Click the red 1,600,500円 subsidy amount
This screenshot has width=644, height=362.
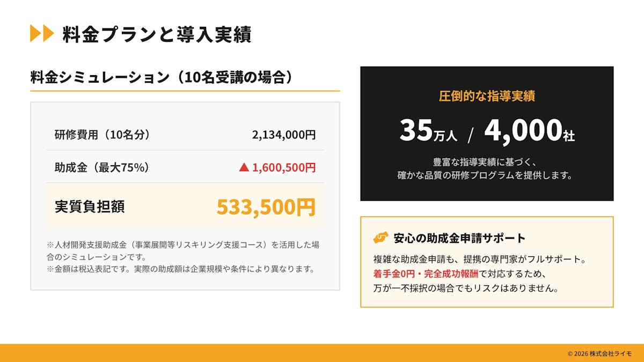coord(284,168)
